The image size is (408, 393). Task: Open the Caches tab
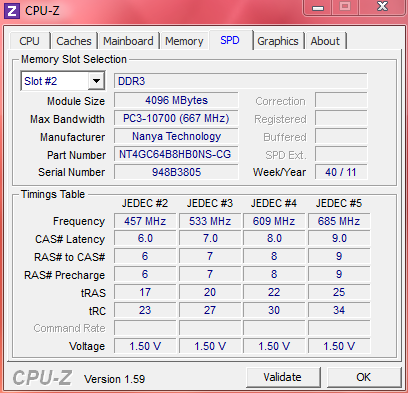[x=74, y=41]
